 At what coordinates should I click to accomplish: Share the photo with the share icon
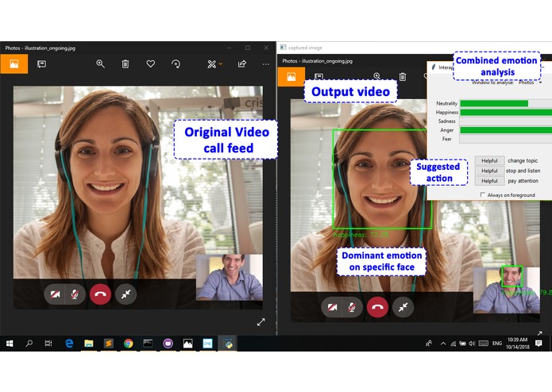click(x=242, y=63)
